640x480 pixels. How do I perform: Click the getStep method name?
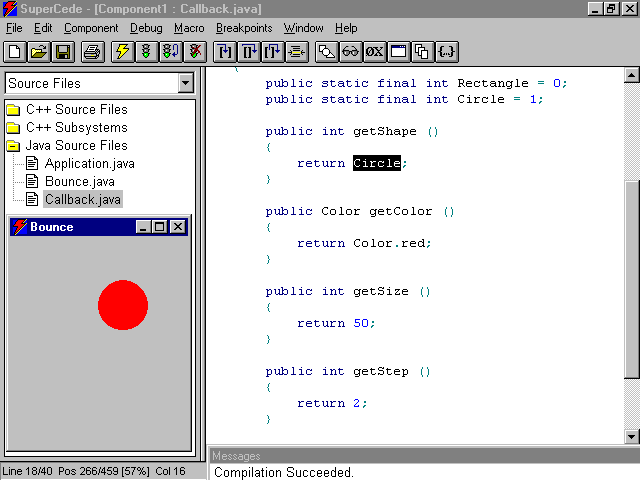(381, 371)
